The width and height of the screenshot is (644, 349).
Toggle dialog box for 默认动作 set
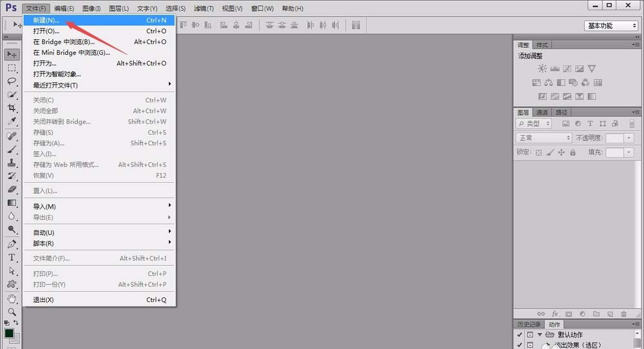click(530, 335)
